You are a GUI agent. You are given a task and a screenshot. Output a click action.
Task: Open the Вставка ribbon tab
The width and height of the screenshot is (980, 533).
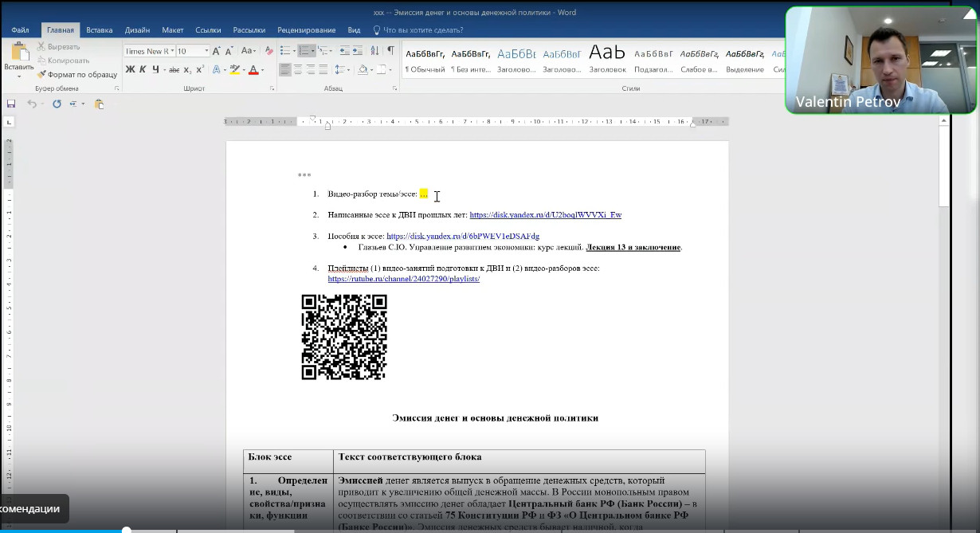coord(100,30)
